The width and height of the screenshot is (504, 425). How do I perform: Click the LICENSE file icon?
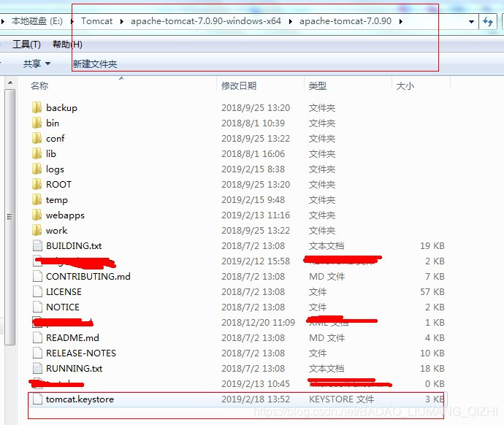pyautogui.click(x=37, y=291)
